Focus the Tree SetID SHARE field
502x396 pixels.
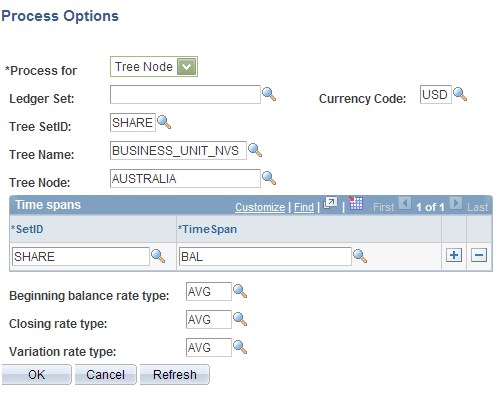point(133,122)
